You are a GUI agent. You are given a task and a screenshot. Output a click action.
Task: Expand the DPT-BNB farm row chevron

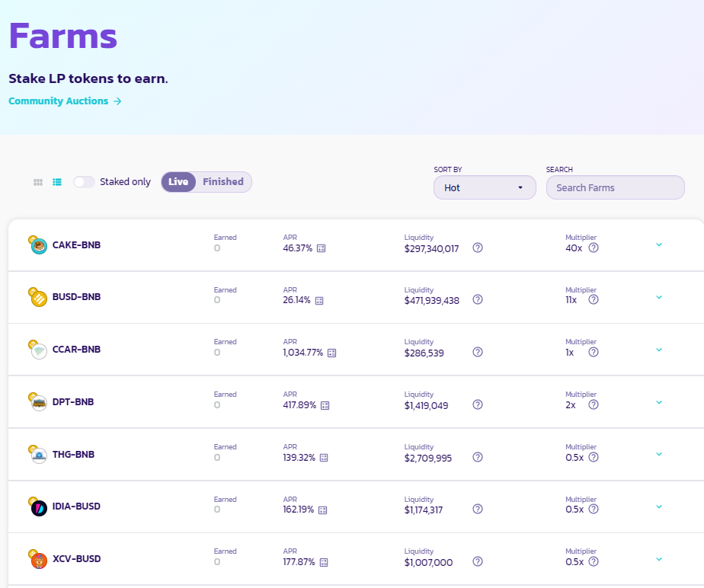tap(659, 402)
